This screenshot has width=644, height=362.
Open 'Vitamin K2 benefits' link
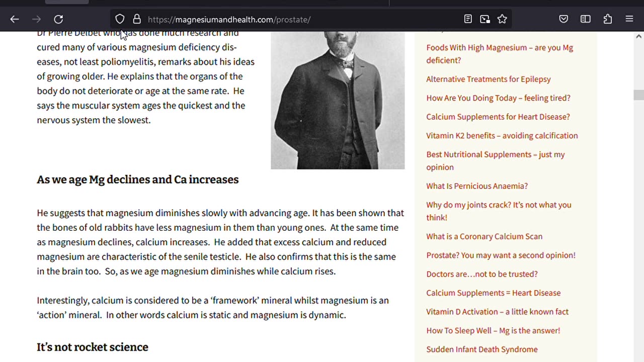502,136
